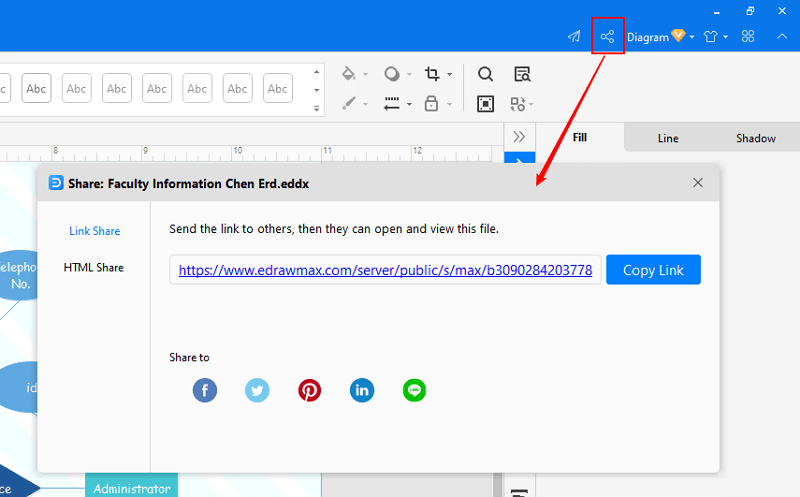Expand the Shadow icon dropdown arrow
Viewport: 800px width, 497px height.
click(409, 74)
